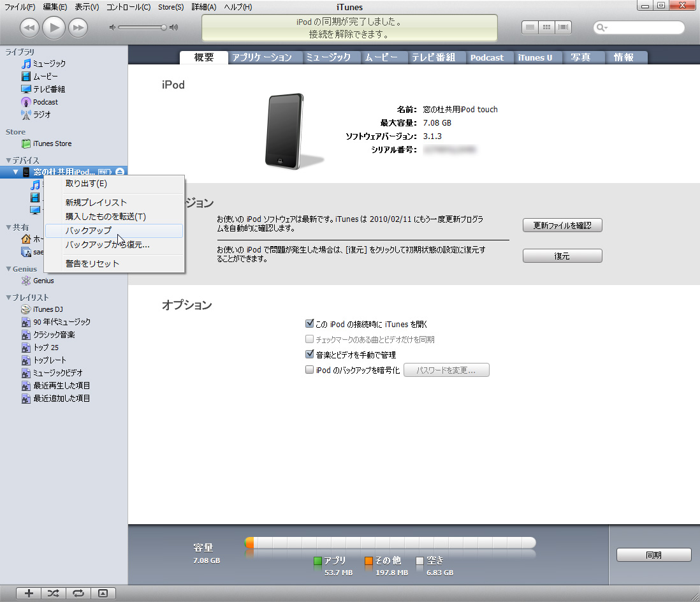Click the Next track (fast-forward) button

78,27
